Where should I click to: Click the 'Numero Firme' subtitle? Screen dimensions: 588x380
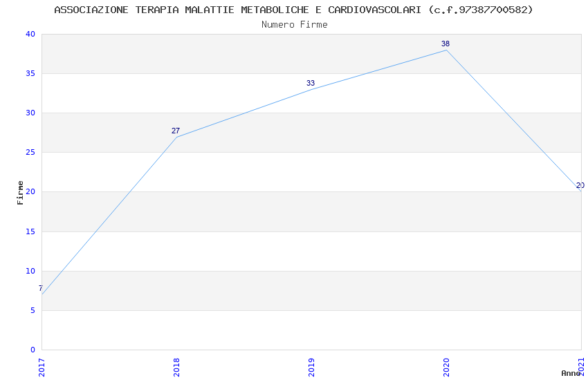coord(295,25)
